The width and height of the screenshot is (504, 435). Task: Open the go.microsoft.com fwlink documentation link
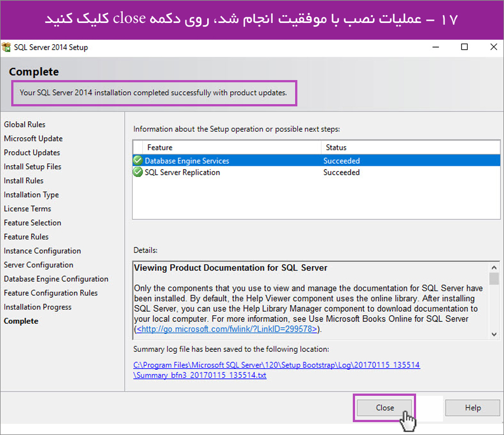(x=227, y=329)
